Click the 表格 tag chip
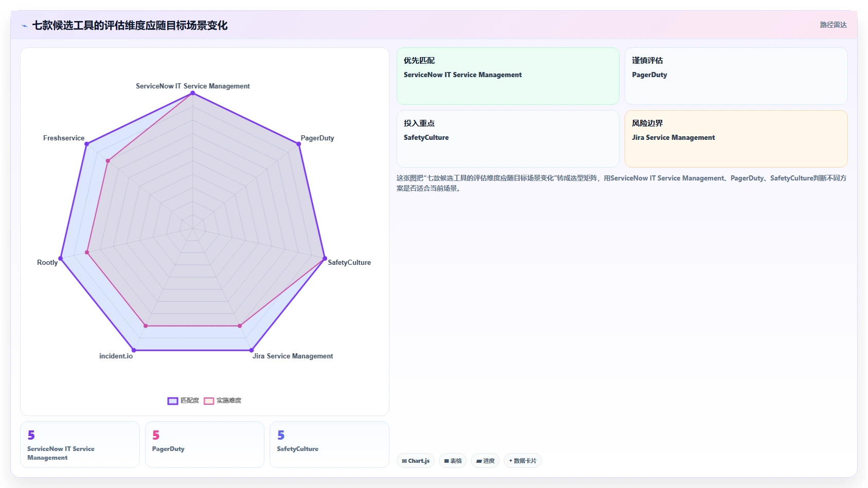 pyautogui.click(x=453, y=461)
